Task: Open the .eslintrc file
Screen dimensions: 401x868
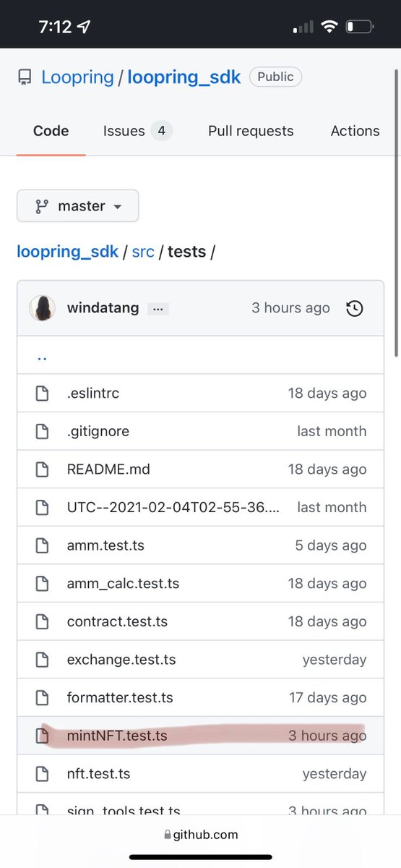Action: pos(93,393)
